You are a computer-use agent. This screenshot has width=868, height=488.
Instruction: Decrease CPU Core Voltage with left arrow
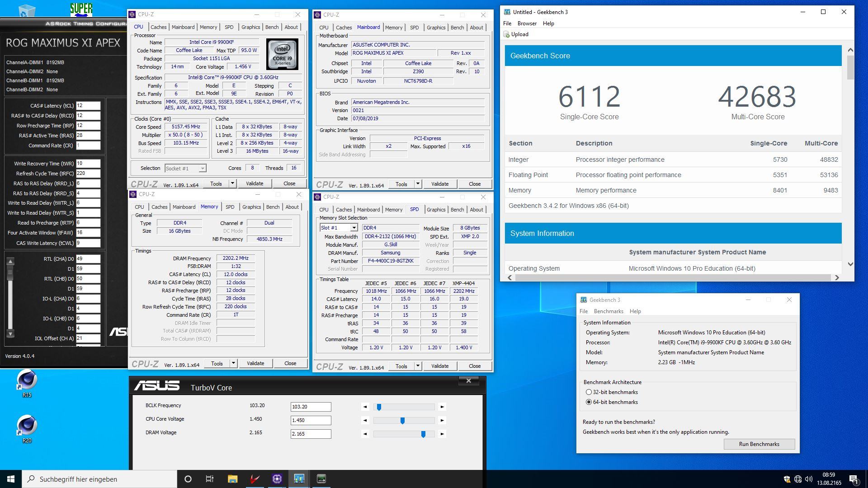(365, 420)
